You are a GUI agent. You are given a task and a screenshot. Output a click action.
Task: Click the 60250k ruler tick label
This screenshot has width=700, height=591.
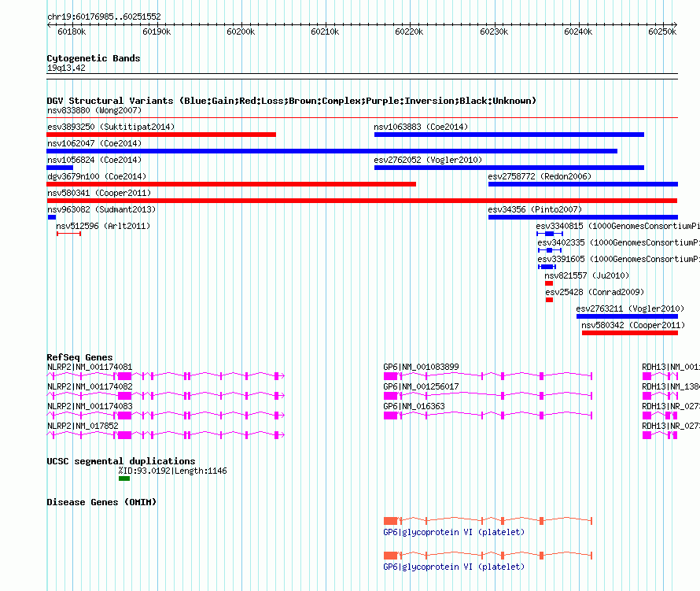[x=662, y=31]
